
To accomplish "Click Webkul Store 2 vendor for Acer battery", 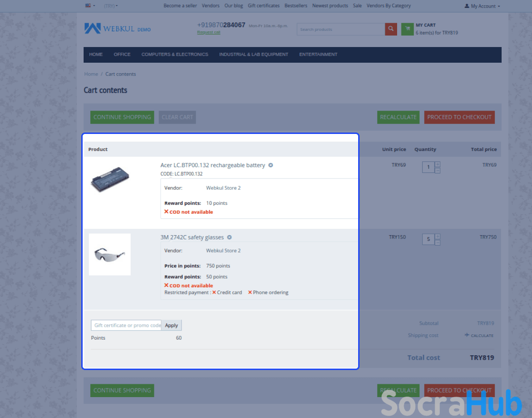I will click(223, 188).
